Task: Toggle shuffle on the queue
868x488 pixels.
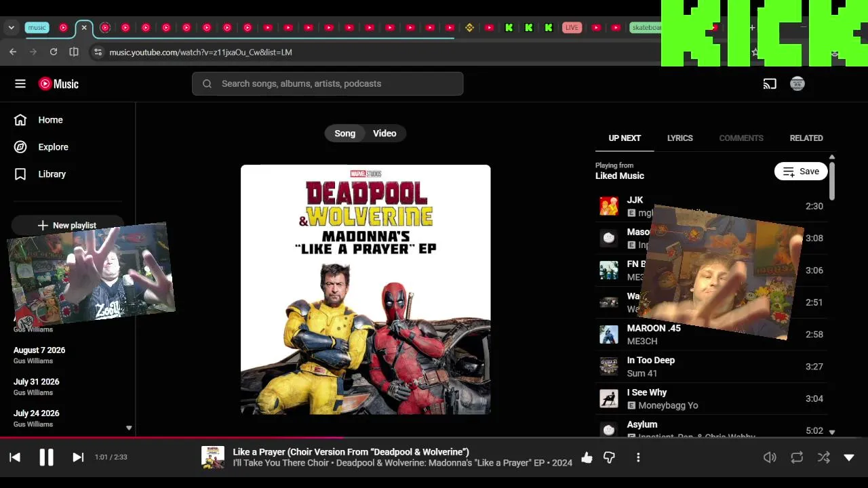Action: [824, 457]
